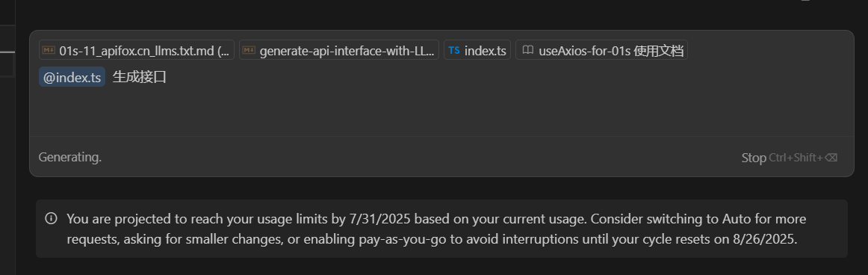Select the index.ts context file chip
Viewport: 868px width, 275px height.
(x=477, y=50)
